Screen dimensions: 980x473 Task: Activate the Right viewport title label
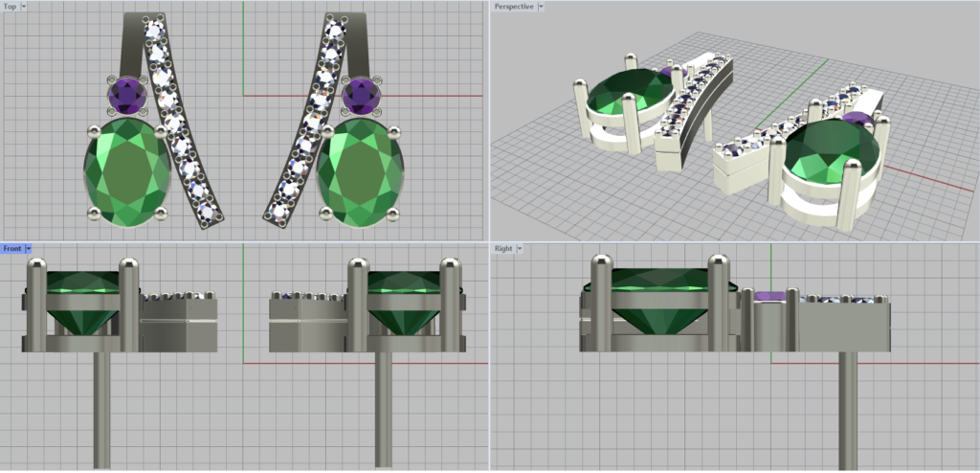[x=503, y=249]
